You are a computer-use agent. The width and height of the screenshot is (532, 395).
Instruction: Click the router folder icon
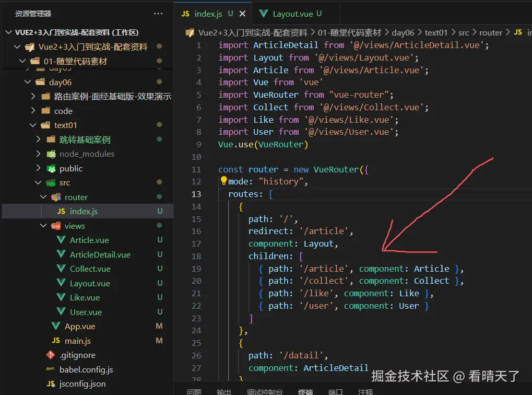(56, 197)
